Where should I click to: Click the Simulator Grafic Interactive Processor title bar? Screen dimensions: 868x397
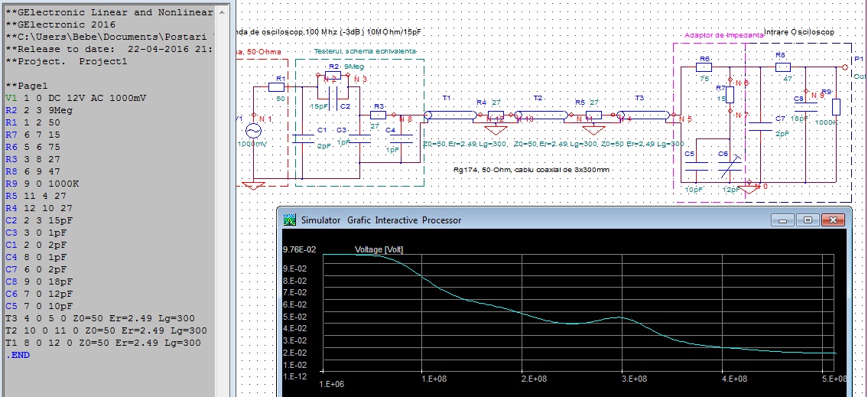pos(564,220)
